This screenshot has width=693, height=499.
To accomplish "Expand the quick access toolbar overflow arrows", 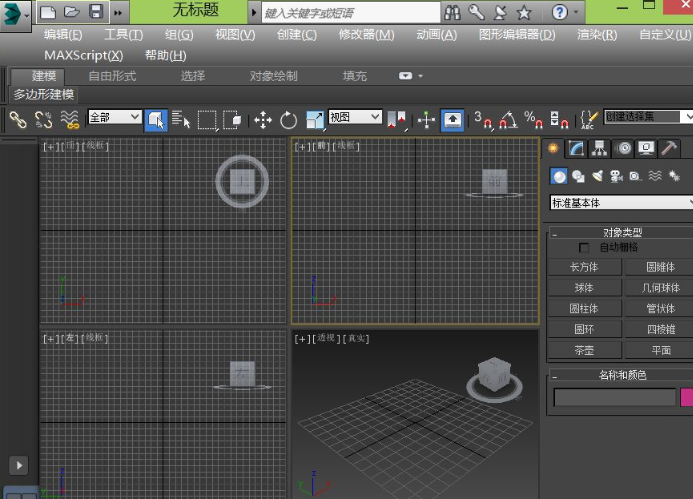I will tap(118, 13).
